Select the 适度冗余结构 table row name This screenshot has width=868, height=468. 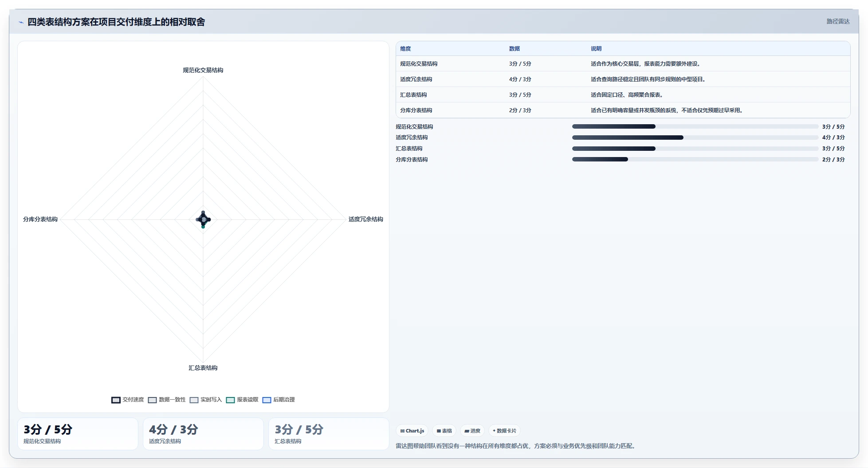pyautogui.click(x=416, y=79)
